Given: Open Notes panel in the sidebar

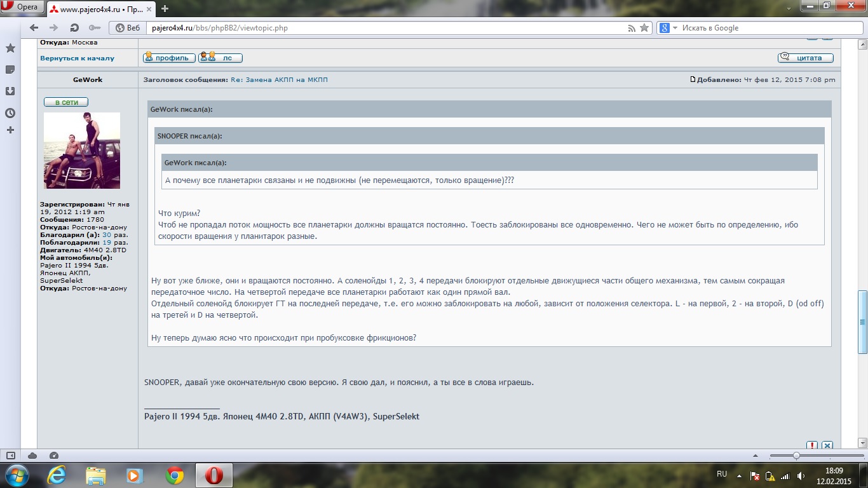Looking at the screenshot, I should point(10,69).
